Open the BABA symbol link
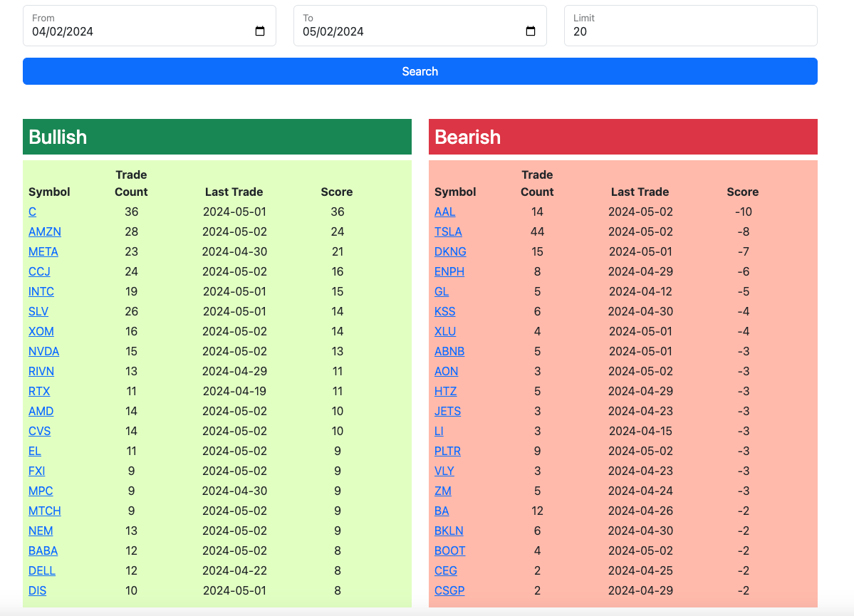 pyautogui.click(x=43, y=551)
